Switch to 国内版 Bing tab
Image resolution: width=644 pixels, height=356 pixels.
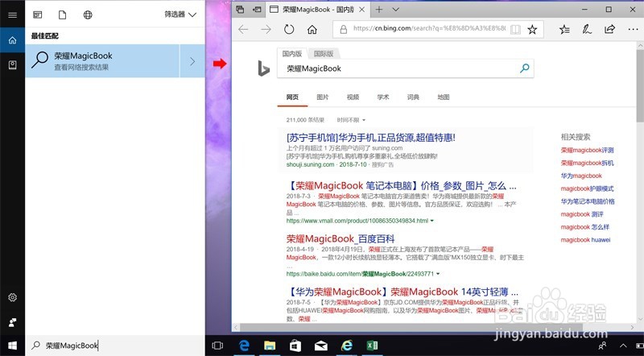[x=292, y=54]
